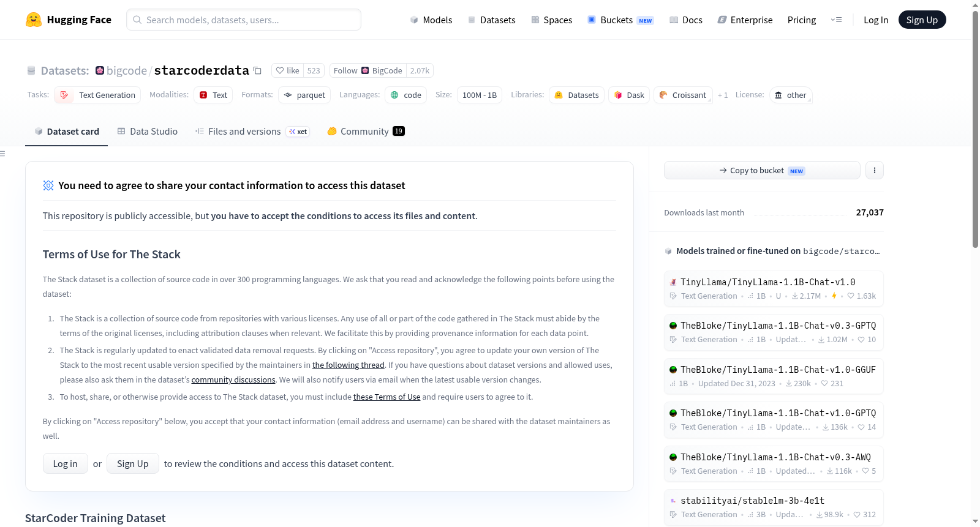
Task: Expand the +1 more libraries indicator
Action: coord(723,95)
